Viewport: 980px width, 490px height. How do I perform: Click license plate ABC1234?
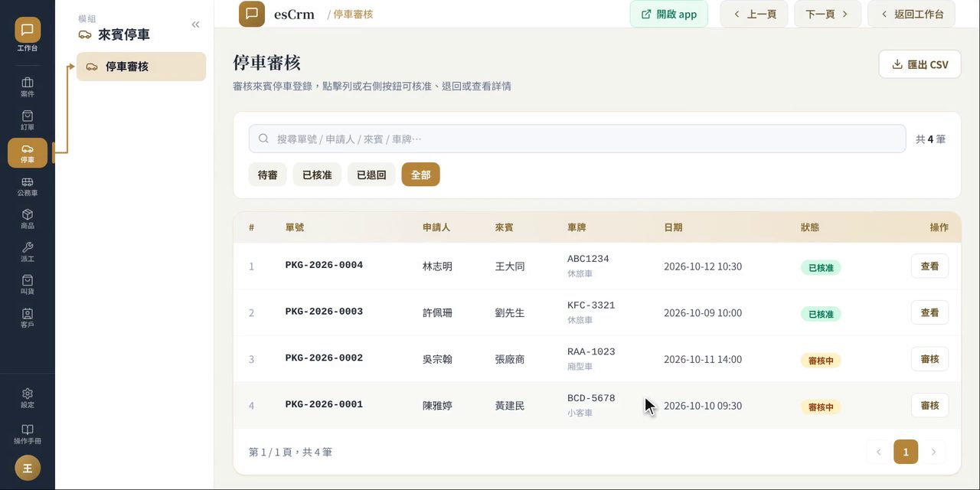point(588,259)
